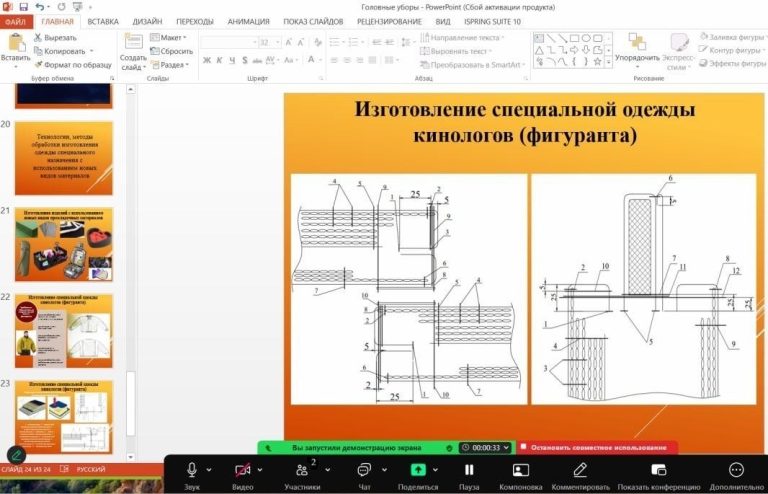Image resolution: width=768 pixels, height=494 pixels.
Task: Toggle bold Ж formatting
Action: pyautogui.click(x=207, y=60)
